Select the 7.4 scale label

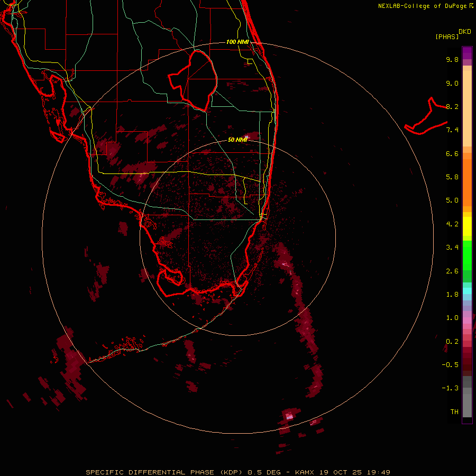tap(452, 130)
